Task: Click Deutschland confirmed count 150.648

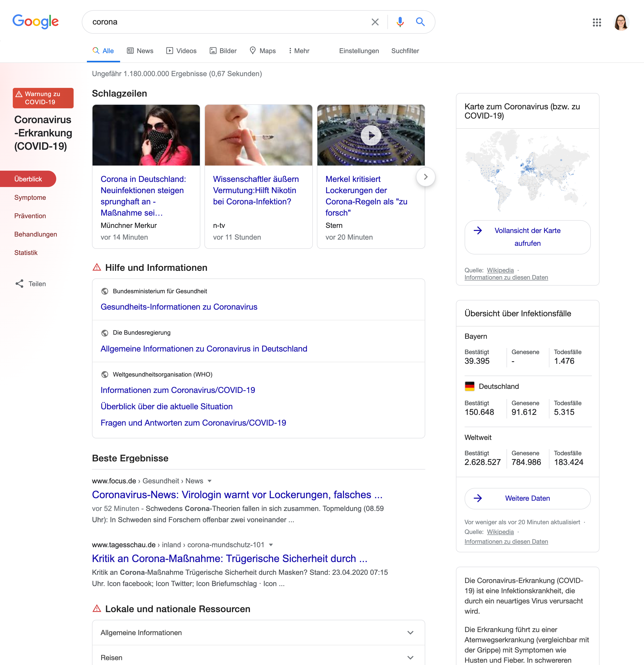Action: tap(479, 412)
